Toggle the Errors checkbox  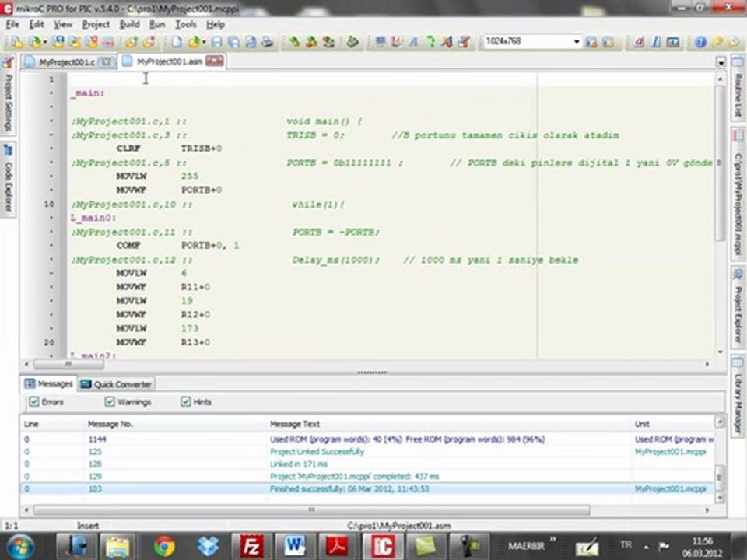click(33, 402)
